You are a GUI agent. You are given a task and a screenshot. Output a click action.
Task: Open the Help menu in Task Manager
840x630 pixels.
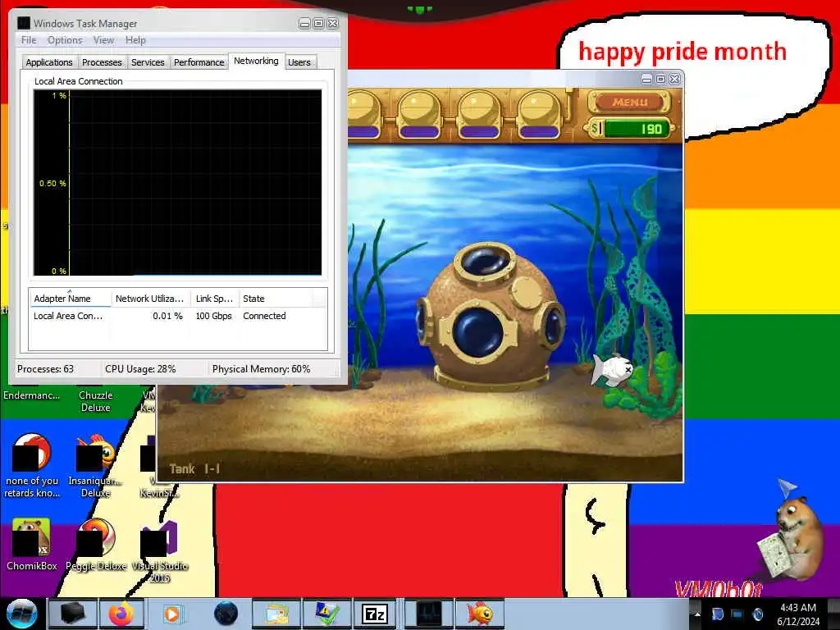click(135, 40)
